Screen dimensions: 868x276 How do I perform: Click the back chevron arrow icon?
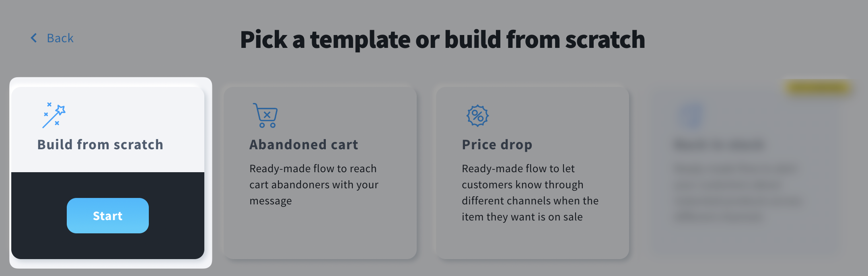(x=34, y=38)
